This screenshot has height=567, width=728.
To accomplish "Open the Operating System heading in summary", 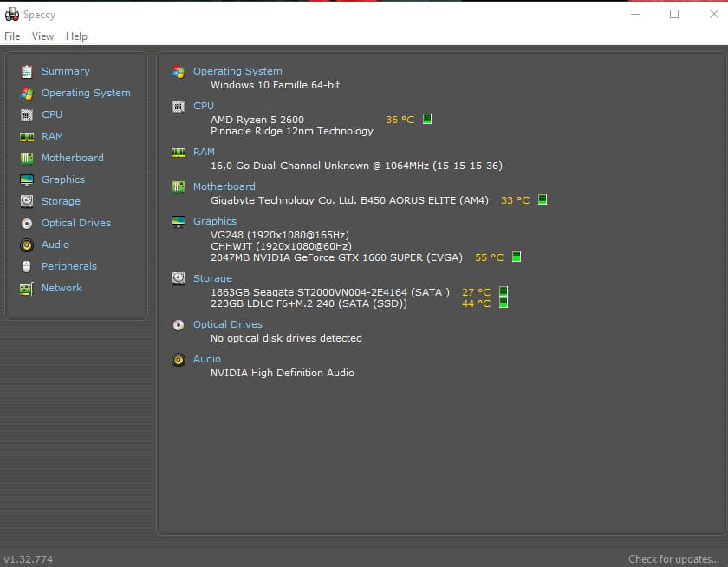I will point(237,71).
